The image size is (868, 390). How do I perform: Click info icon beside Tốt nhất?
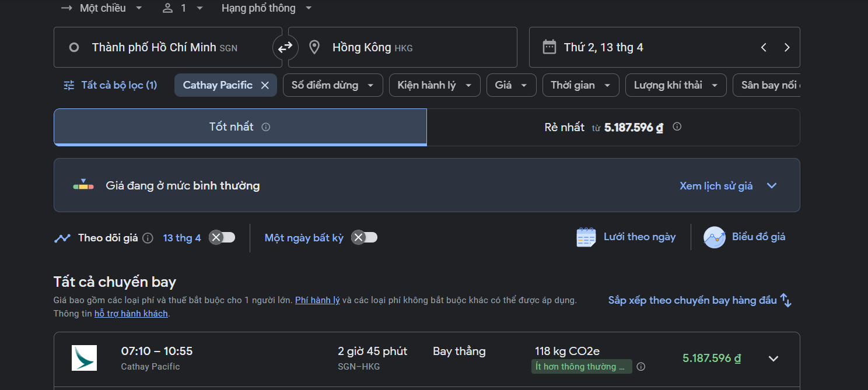[x=266, y=127]
